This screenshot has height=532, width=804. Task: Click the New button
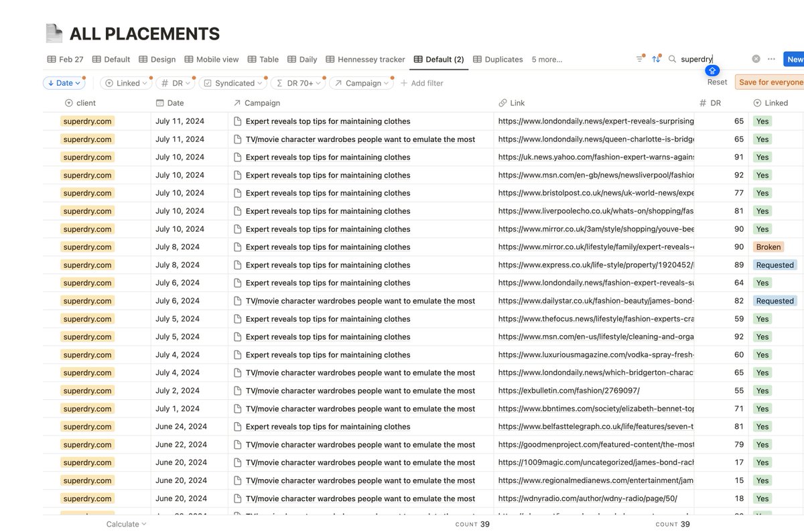pyautogui.click(x=794, y=59)
